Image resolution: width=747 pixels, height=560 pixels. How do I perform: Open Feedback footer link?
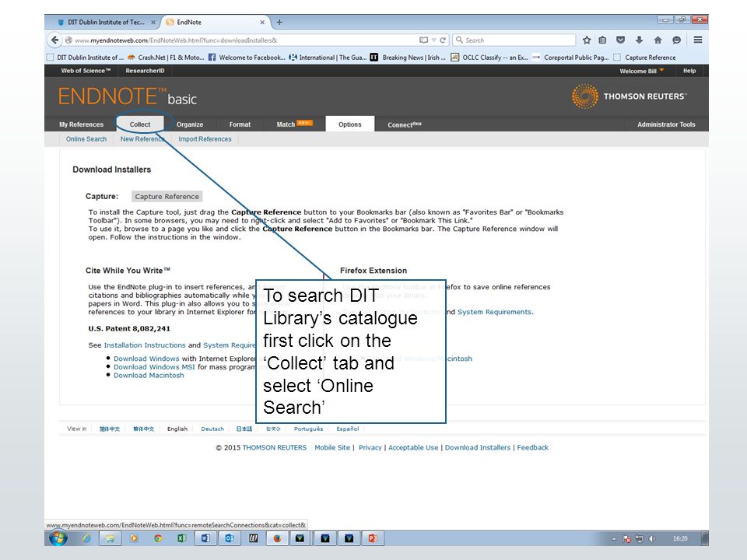pos(532,448)
